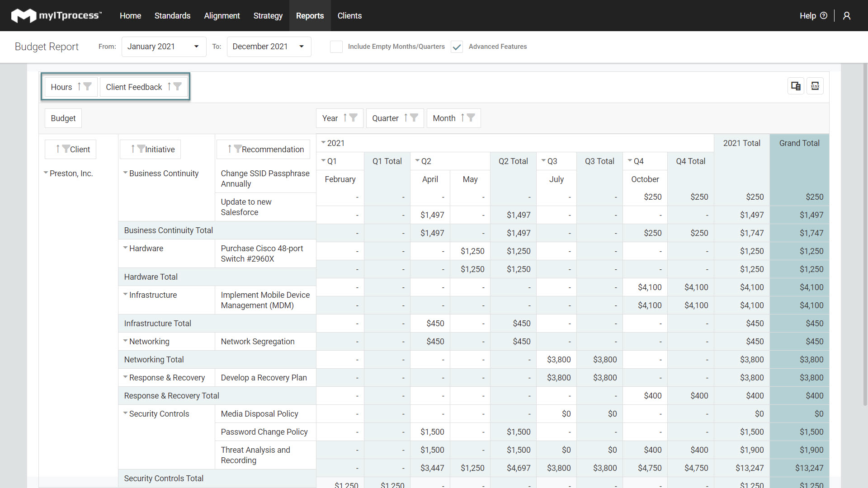The image size is (868, 488).
Task: Collapse the Hardware initiative group
Action: pos(125,248)
